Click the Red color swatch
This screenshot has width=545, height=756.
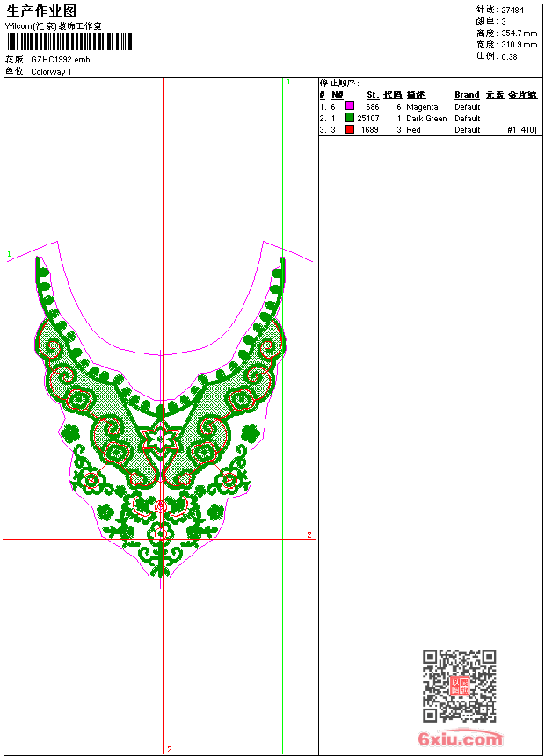350,128
